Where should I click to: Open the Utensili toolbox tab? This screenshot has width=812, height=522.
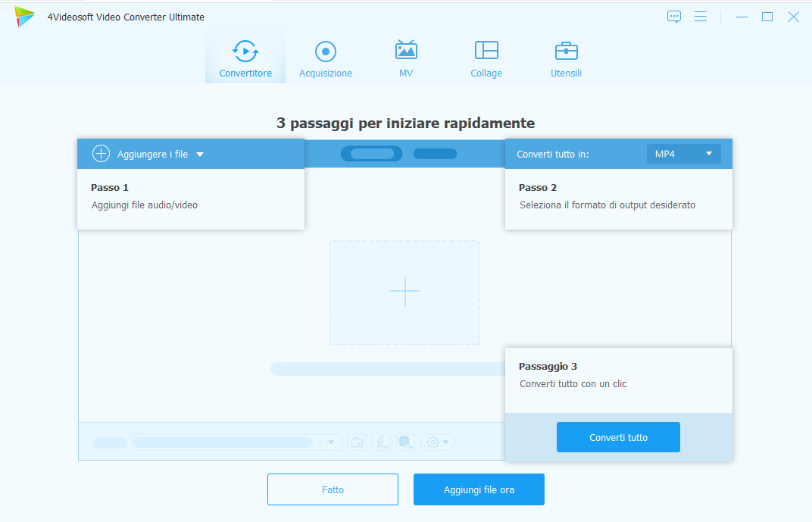(566, 59)
